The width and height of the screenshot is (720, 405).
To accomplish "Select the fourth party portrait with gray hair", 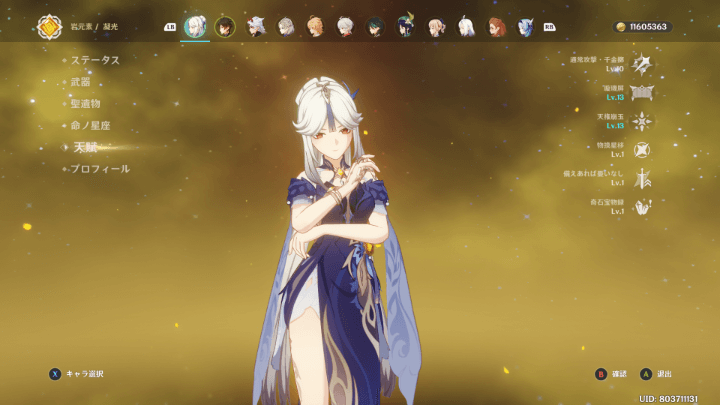I will 285,27.
